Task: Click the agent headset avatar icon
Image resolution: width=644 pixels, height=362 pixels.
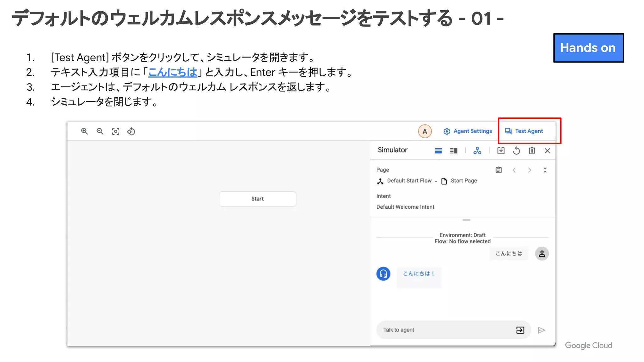Action: (x=383, y=274)
